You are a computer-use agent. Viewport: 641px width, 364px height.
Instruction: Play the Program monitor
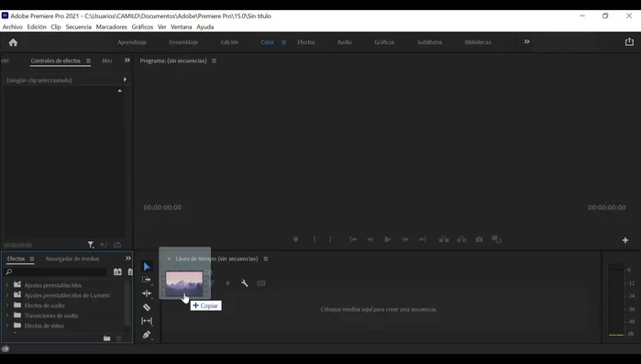tap(387, 239)
